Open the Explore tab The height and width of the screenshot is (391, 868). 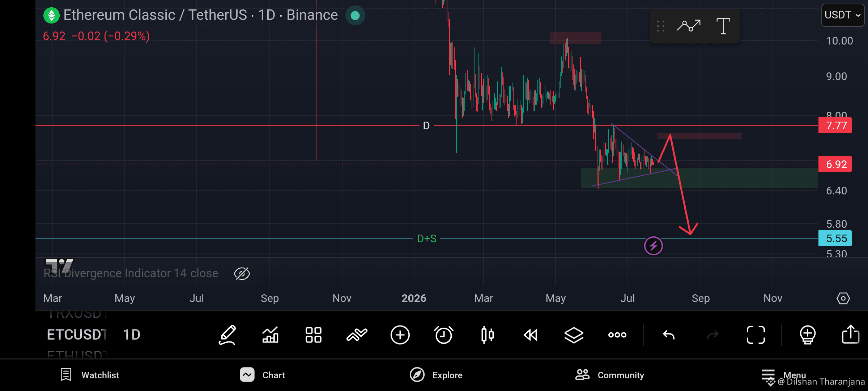[436, 375]
